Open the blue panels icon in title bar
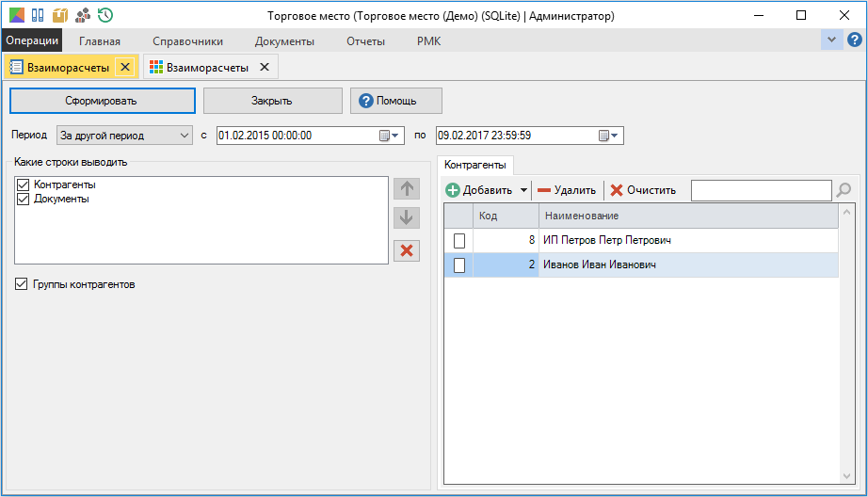Screen dimensions: 868x497 coord(38,15)
